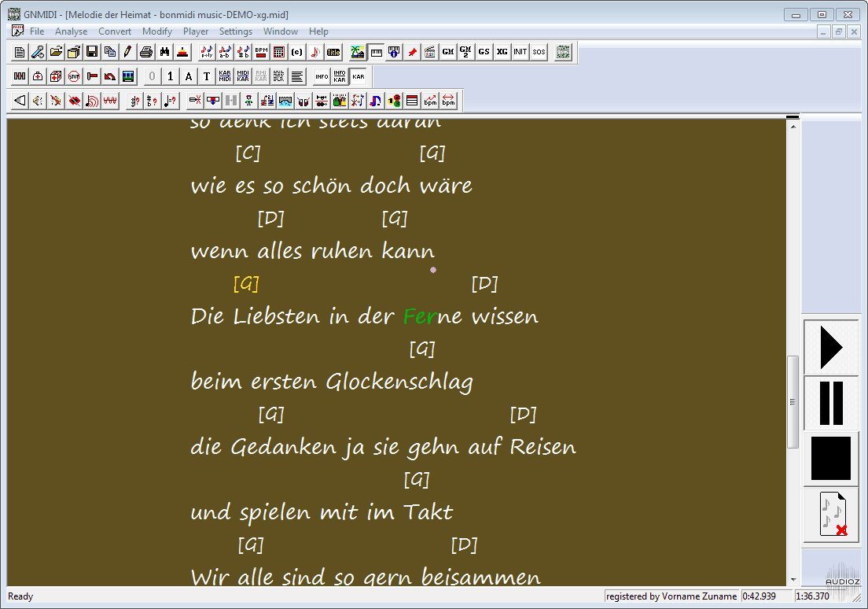Click the red pushpin icon
Screen dimensions: 868x609
pyautogui.click(x=413, y=52)
